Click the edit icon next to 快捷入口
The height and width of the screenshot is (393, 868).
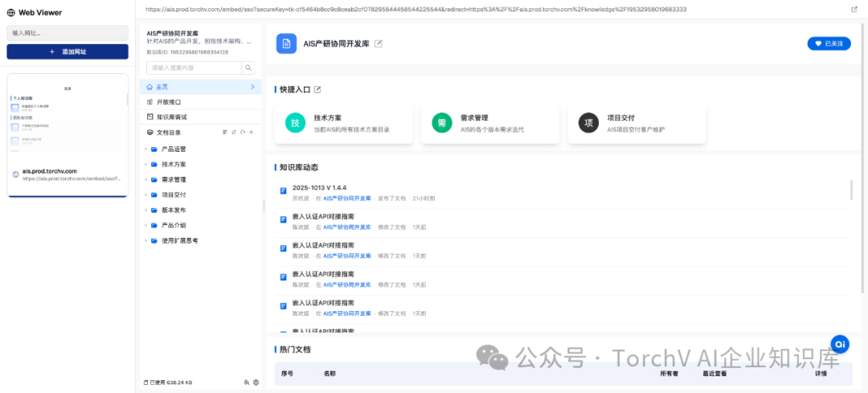click(x=317, y=89)
